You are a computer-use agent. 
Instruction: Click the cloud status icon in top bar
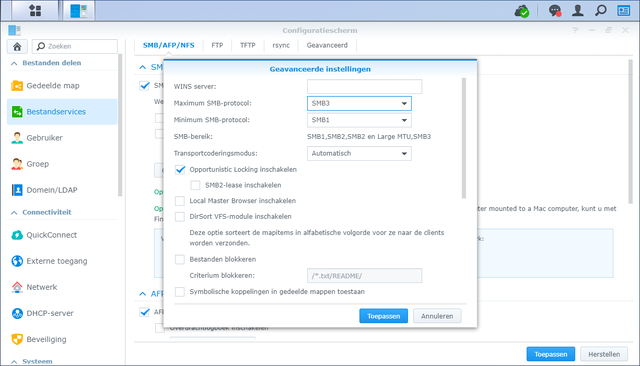[522, 11]
